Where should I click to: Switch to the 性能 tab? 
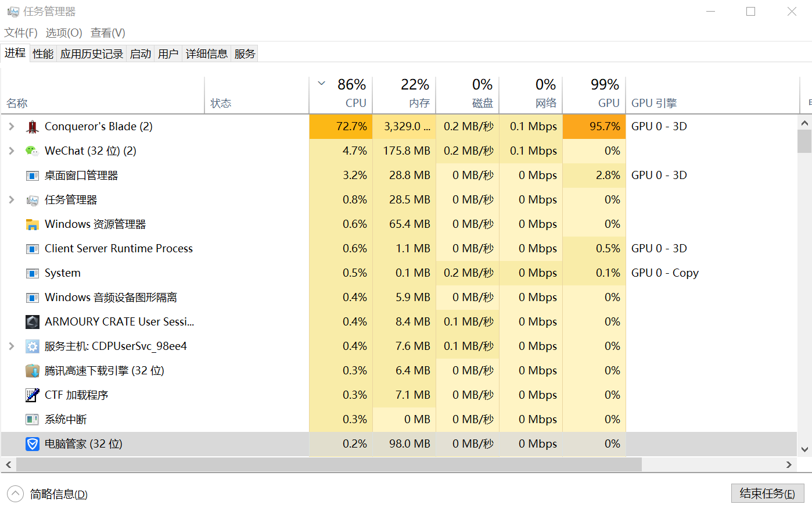43,54
